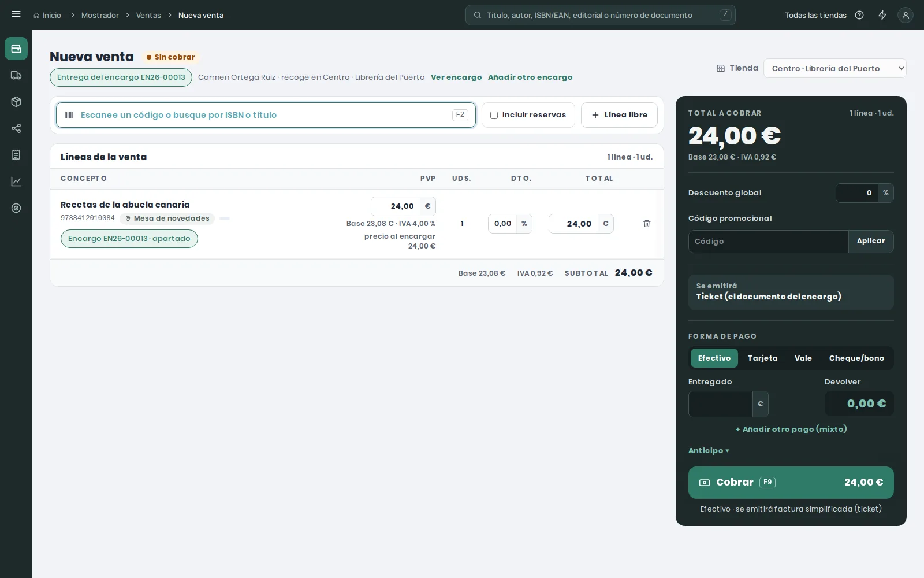Select Efectivo payment method
The height and width of the screenshot is (578, 924).
tap(714, 358)
